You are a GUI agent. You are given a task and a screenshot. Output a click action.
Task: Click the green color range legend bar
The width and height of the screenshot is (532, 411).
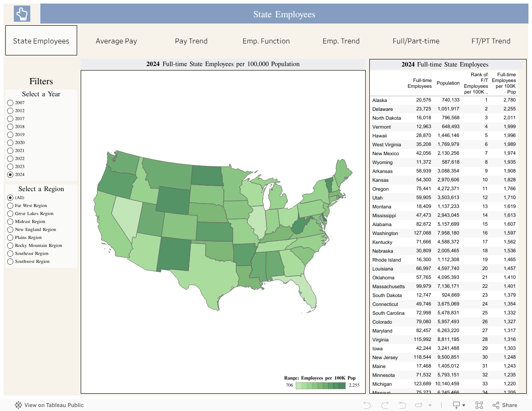click(321, 385)
